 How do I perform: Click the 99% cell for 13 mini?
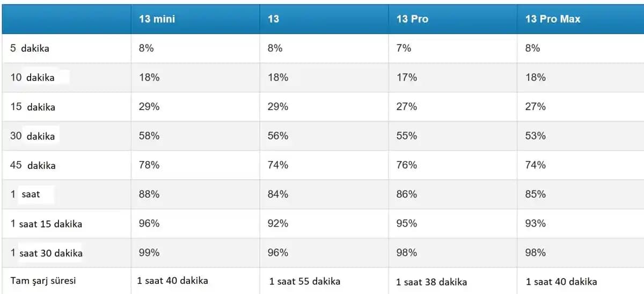point(149,253)
